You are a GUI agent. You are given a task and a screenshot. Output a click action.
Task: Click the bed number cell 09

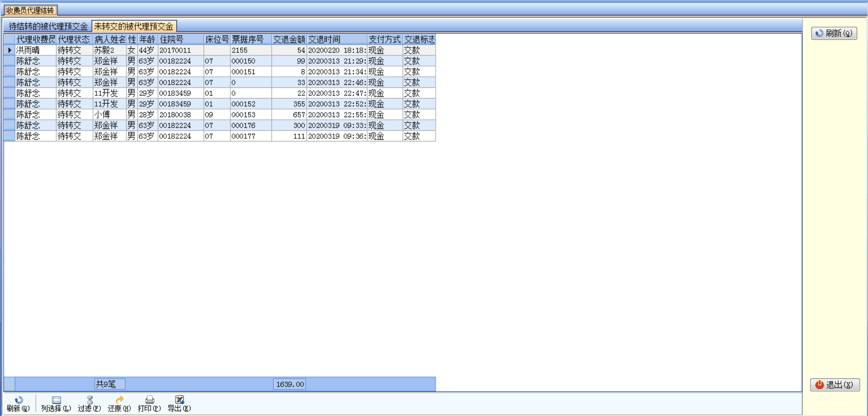(x=217, y=115)
